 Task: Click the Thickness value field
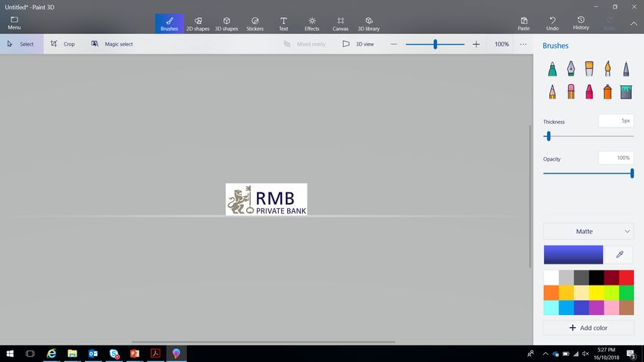click(x=616, y=120)
